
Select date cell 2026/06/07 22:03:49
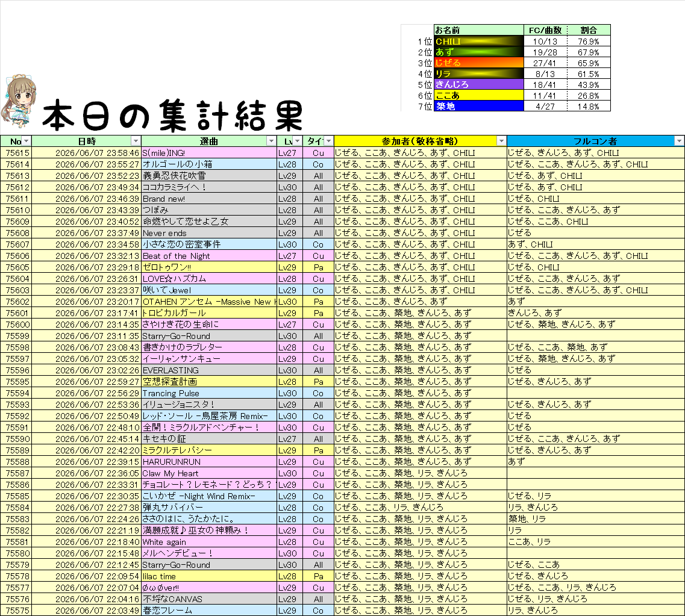pos(87,611)
